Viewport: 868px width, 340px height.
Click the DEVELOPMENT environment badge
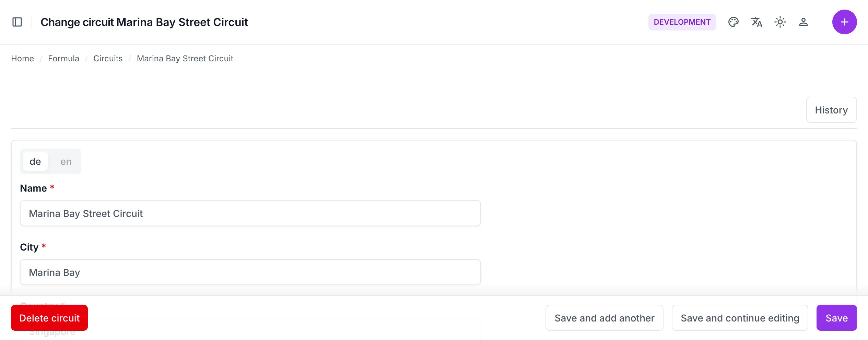click(x=682, y=22)
